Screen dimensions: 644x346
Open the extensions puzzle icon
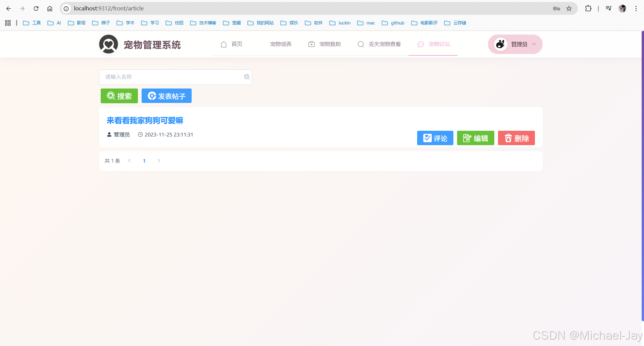click(588, 8)
